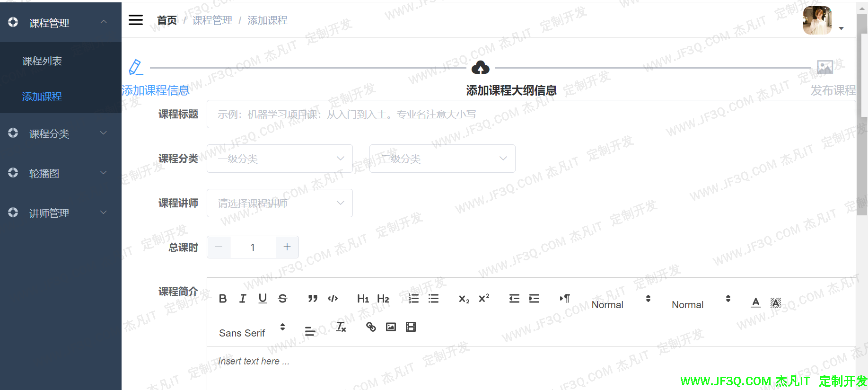This screenshot has width=868, height=390.
Task: Insert a code block in the editor
Action: pyautogui.click(x=333, y=299)
